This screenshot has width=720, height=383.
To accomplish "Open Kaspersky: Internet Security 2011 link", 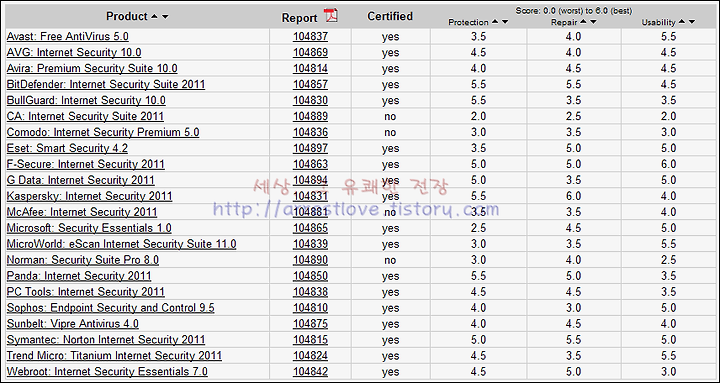I will 89,196.
